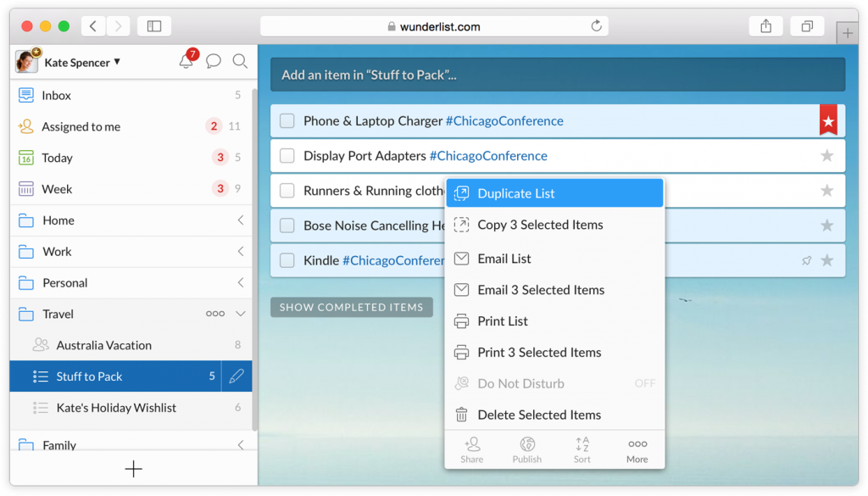Click the sidebar scrollbar
Viewport: 868px width, 496px height.
pyautogui.click(x=254, y=259)
